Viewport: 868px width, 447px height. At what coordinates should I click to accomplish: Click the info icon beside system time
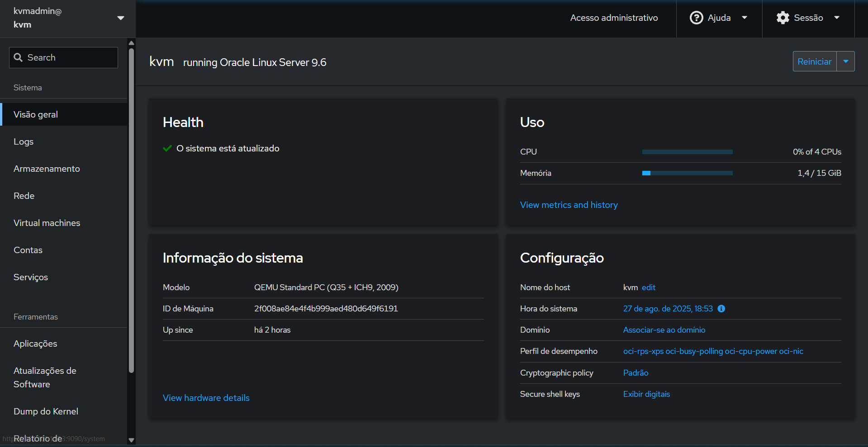721,309
